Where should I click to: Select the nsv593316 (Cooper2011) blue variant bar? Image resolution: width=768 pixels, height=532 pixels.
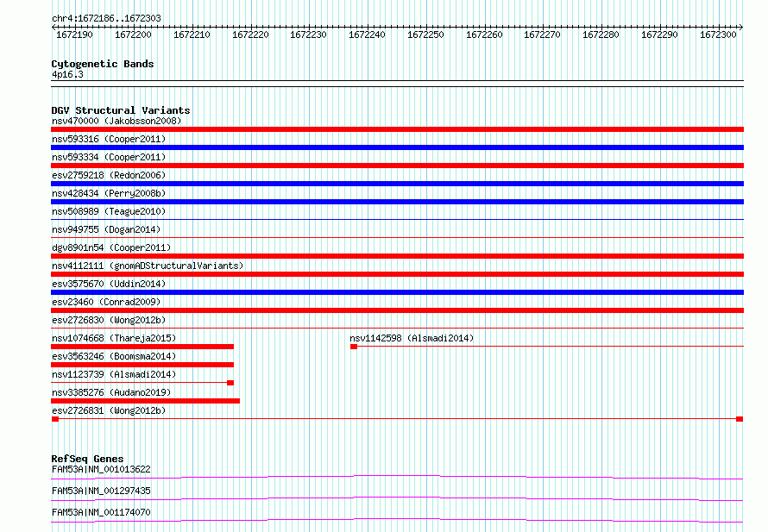coord(397,147)
